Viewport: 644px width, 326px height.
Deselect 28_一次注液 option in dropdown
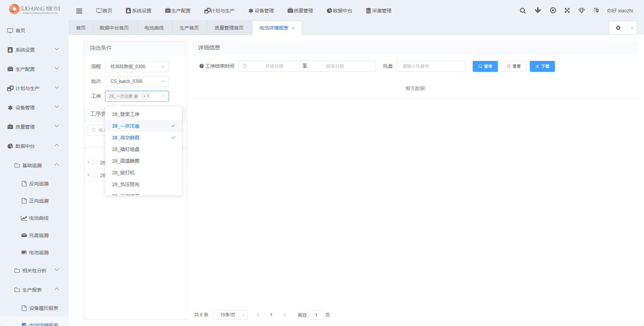click(x=143, y=126)
